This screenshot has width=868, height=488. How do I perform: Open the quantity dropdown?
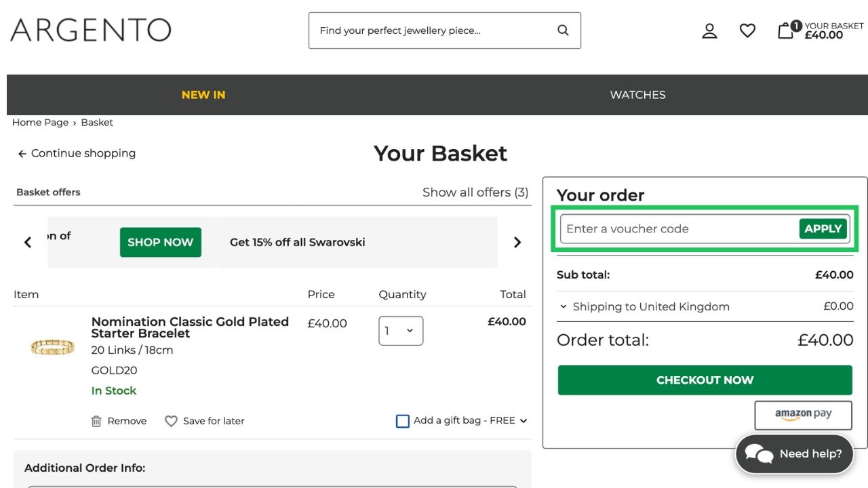coord(401,331)
